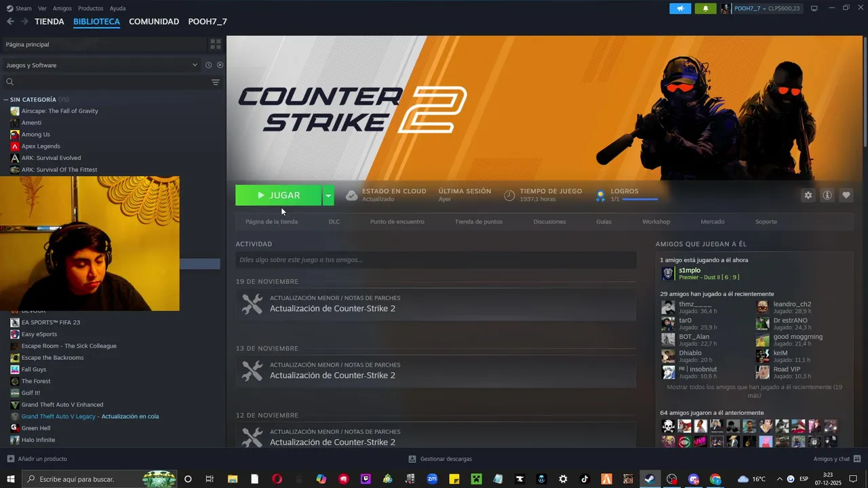Screen dimensions: 868x488
Task: Open TikTok from the taskbar
Action: [585, 479]
